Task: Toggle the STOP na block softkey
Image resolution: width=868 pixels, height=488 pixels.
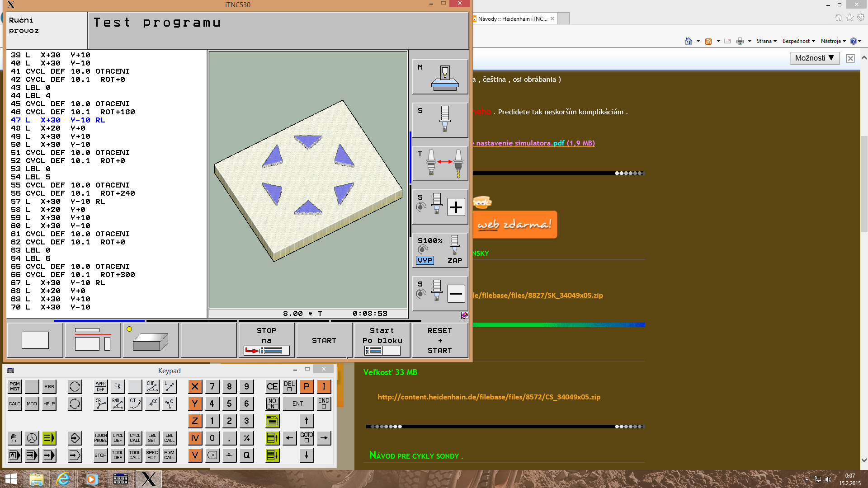Action: coord(266,341)
